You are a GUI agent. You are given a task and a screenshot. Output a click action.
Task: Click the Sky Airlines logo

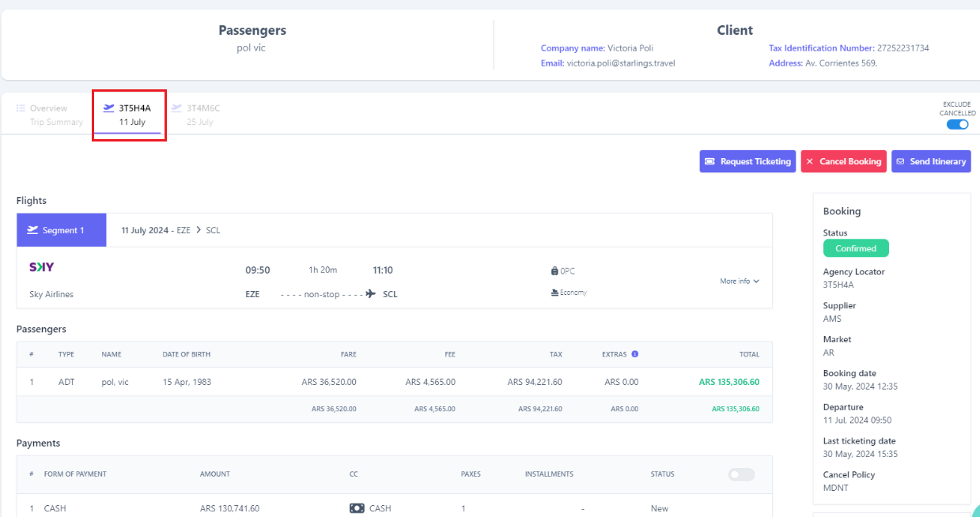click(x=42, y=267)
